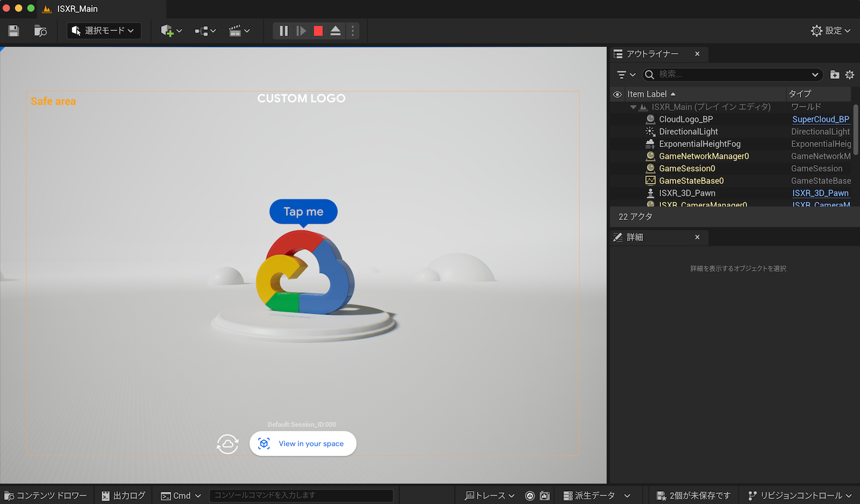860x504 pixels.
Task: Click the View in your space button
Action: point(303,443)
